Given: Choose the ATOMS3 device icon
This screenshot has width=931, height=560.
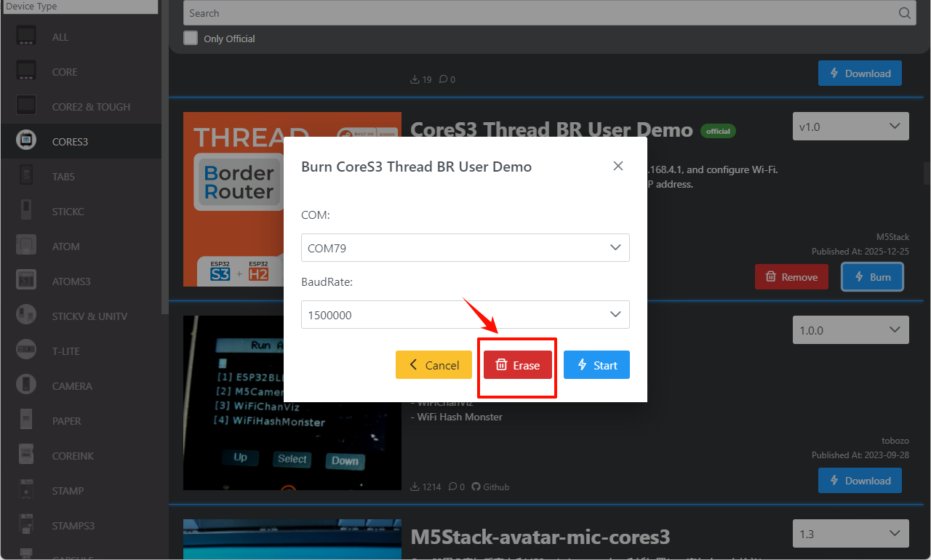Looking at the screenshot, I should (x=27, y=281).
